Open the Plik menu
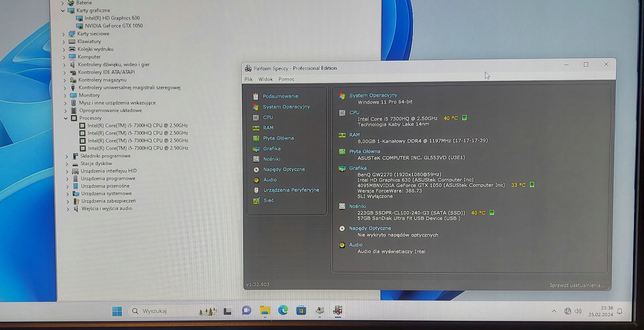 click(248, 79)
